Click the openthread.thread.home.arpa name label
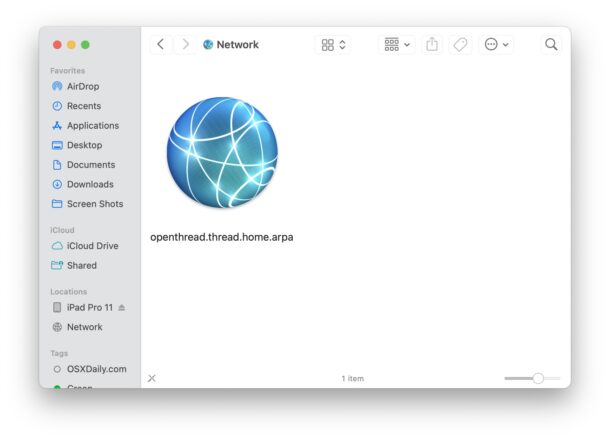 pyautogui.click(x=222, y=237)
